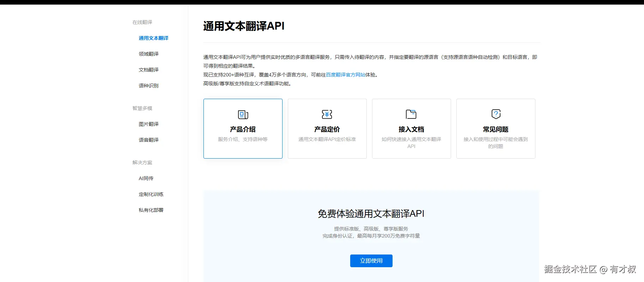Open 私有化部署 sidebar item

pos(151,210)
